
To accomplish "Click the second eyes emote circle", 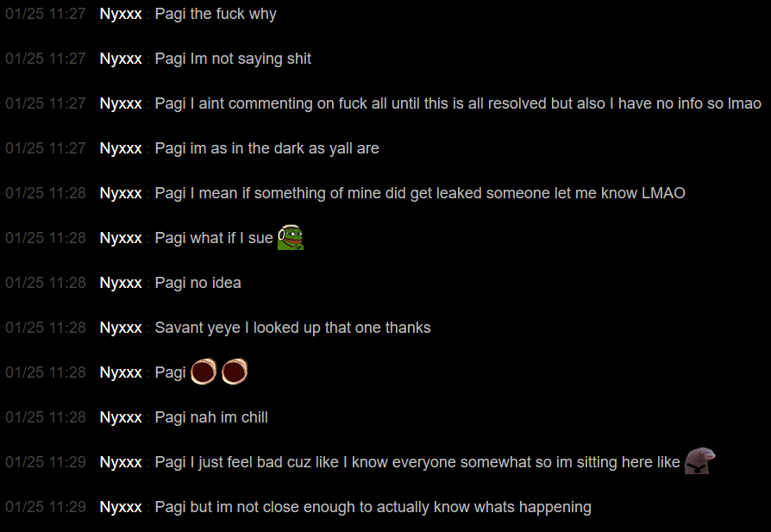I will 235,372.
